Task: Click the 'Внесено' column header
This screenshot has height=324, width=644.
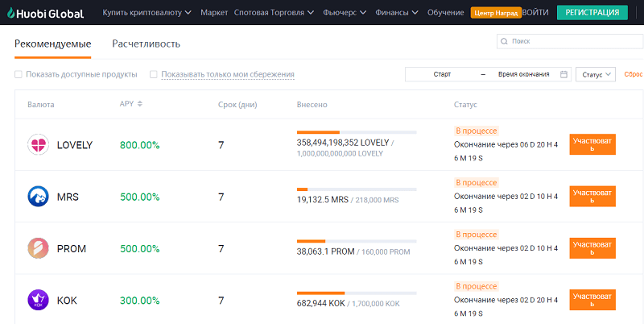Action: 312,105
